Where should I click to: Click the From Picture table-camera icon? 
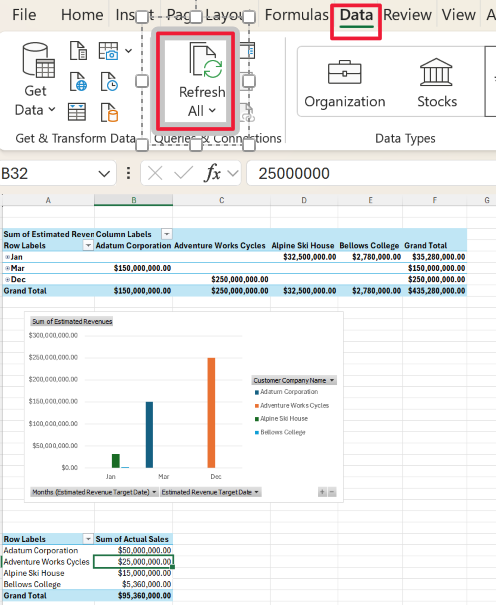(108, 51)
